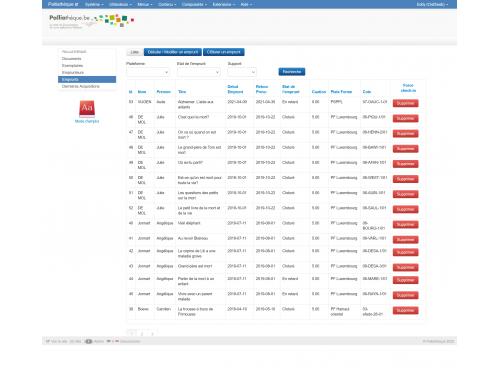Open the Composants menu
This screenshot has width=500, height=370.
[194, 4]
